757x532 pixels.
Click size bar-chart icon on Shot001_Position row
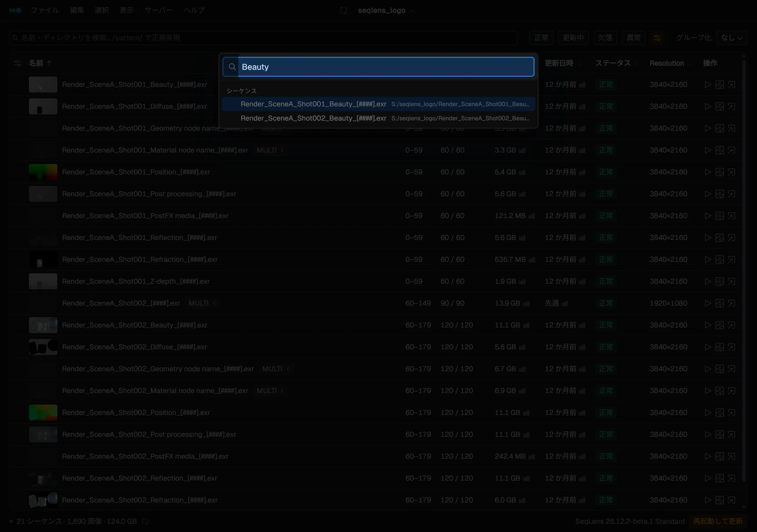[522, 172]
